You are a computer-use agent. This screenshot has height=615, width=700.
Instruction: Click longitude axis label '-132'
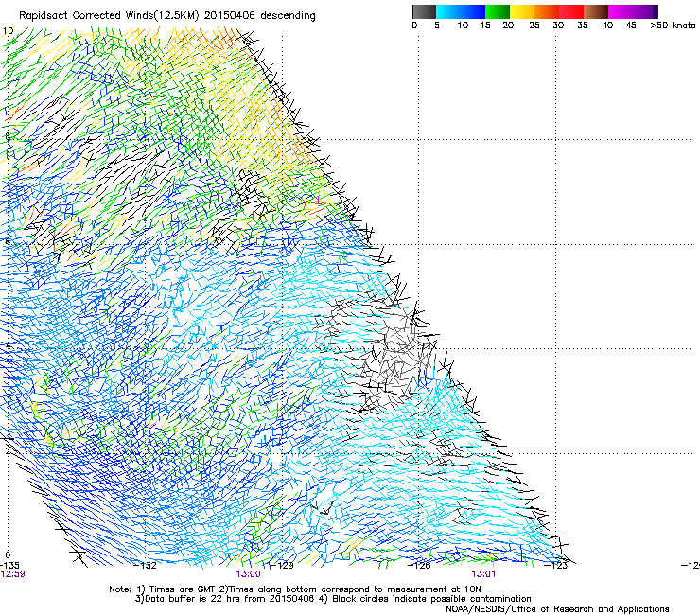pos(146,566)
